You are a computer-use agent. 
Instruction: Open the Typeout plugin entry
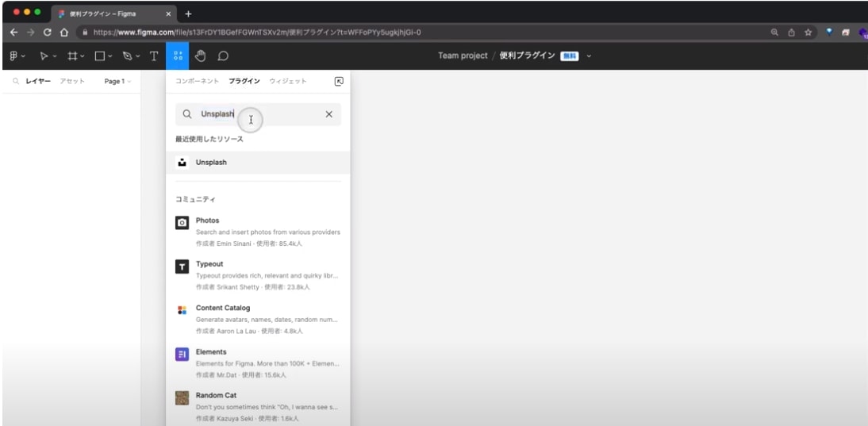[258, 275]
